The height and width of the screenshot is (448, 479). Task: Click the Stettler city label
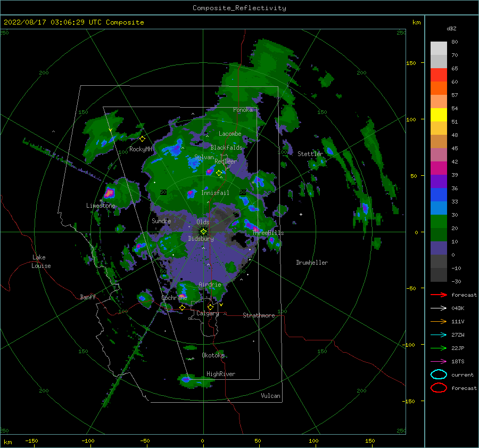[x=310, y=154]
